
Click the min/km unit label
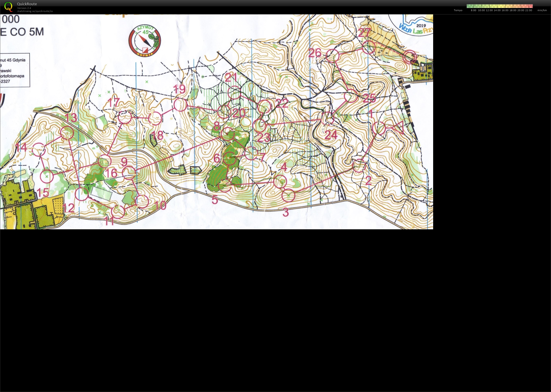coord(542,10)
